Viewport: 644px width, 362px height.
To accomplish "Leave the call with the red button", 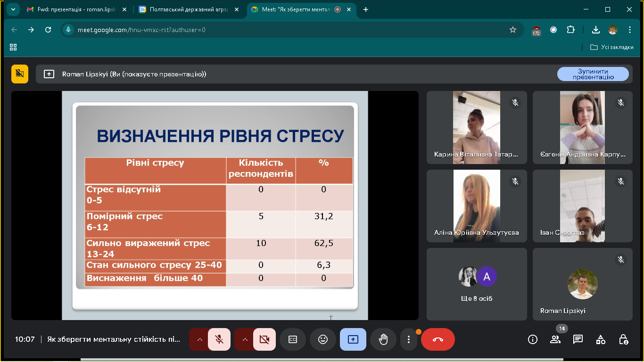I will pos(438,339).
